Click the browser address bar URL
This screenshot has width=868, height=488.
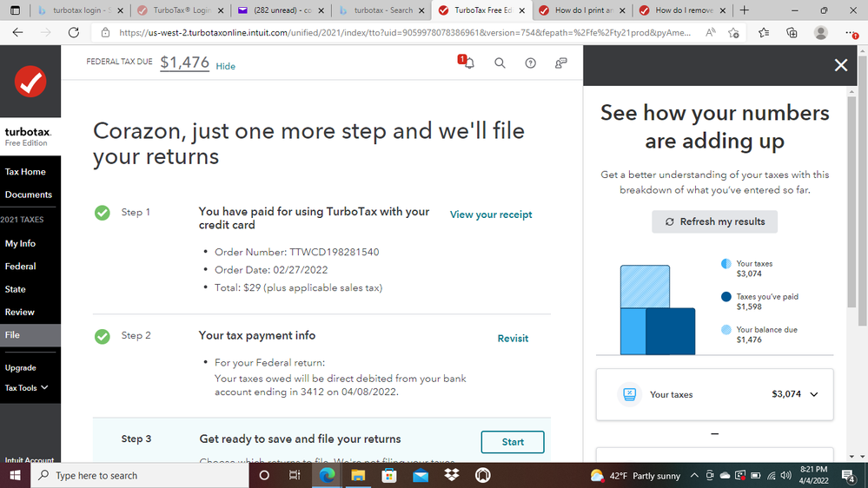[405, 33]
